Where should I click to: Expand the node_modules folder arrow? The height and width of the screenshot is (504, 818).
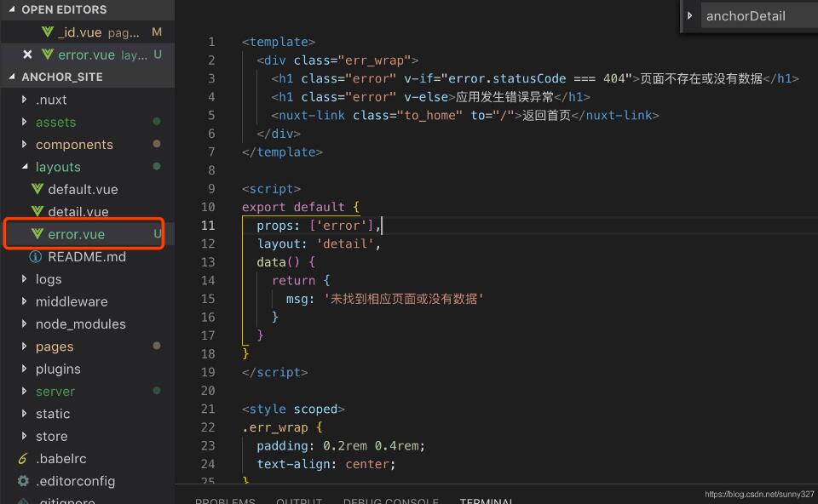click(x=24, y=324)
